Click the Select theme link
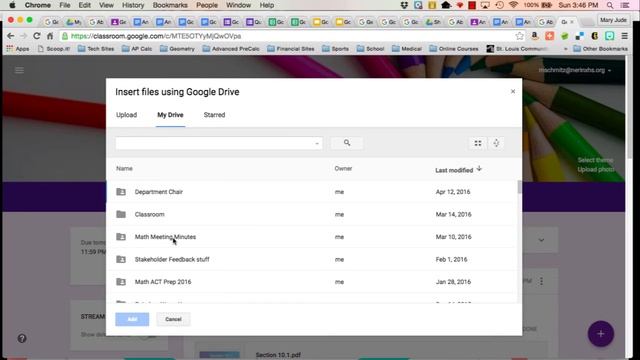This screenshot has height=360, width=640. coord(595,160)
